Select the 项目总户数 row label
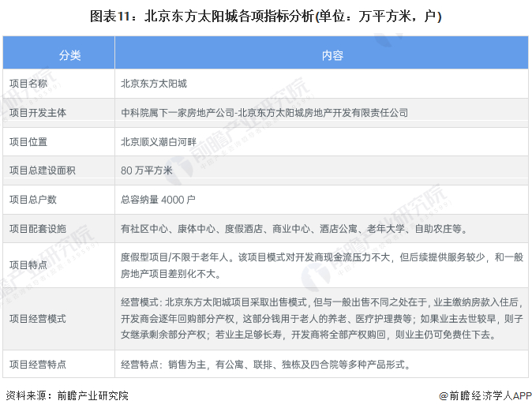532x412 pixels. click(x=33, y=200)
